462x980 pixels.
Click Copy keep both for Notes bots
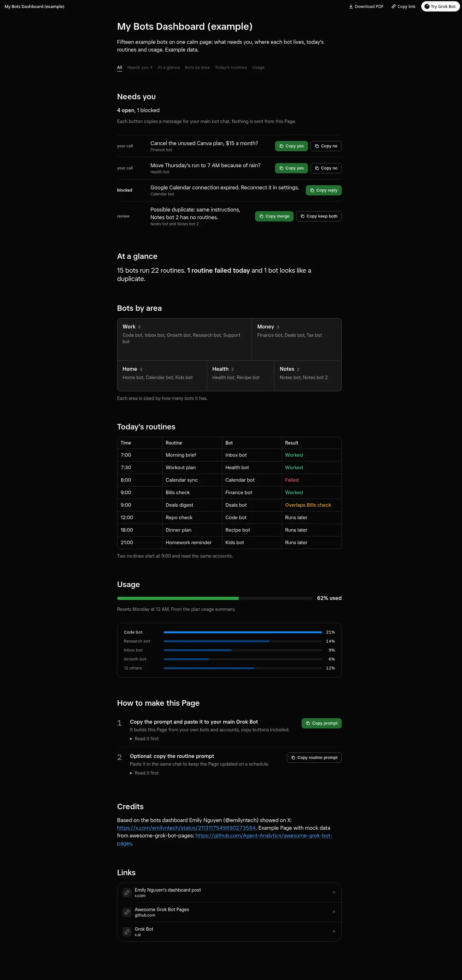pos(319,216)
